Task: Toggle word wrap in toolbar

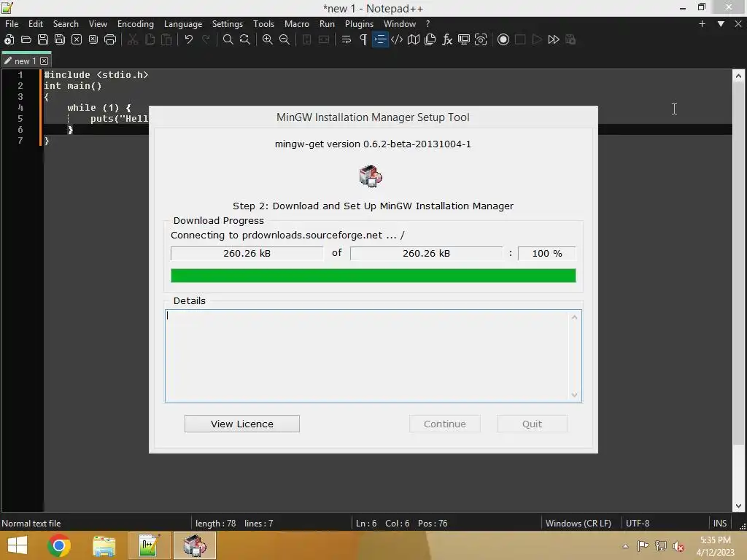Action: coord(347,39)
